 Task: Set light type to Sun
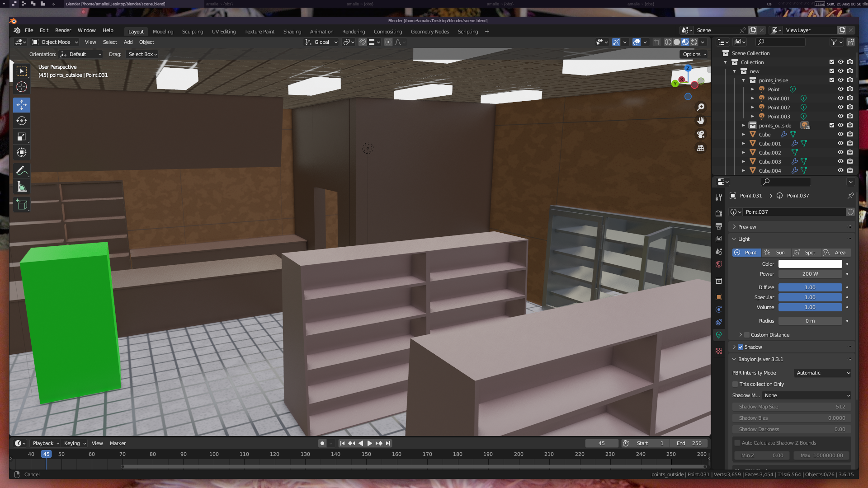(x=776, y=253)
